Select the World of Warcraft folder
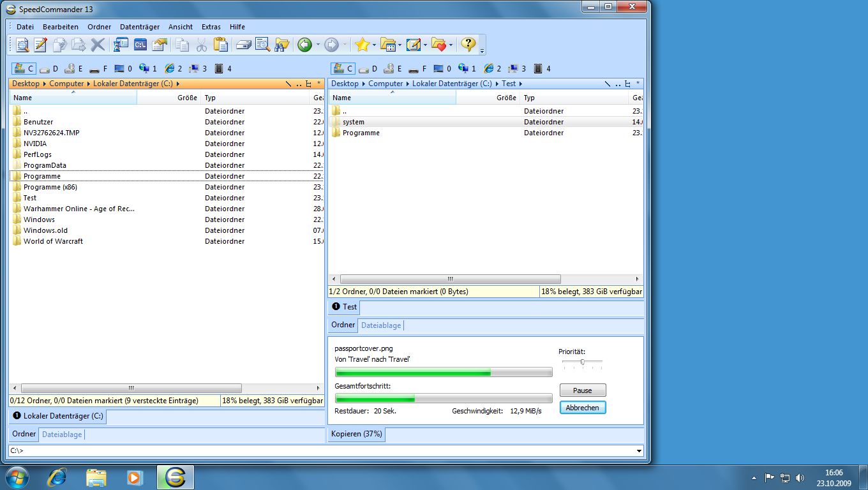Image resolution: width=868 pixels, height=490 pixels. (53, 241)
